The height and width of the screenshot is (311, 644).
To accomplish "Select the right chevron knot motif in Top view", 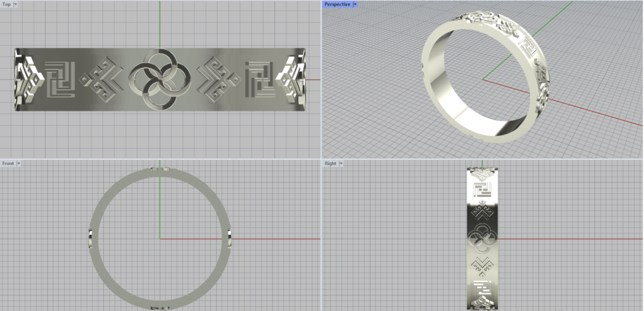I will click(218, 80).
